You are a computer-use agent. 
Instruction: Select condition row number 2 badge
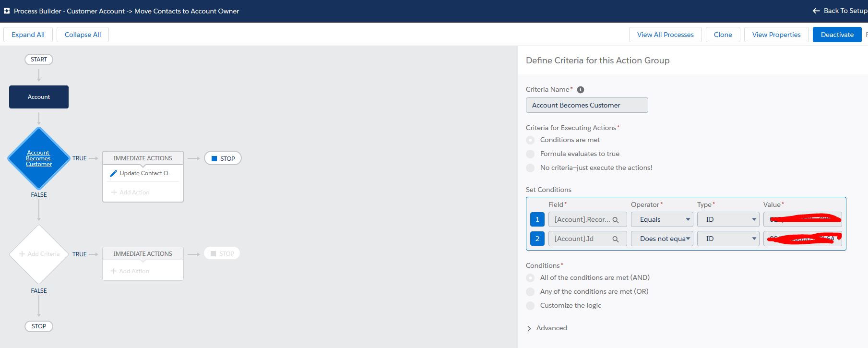pos(537,239)
